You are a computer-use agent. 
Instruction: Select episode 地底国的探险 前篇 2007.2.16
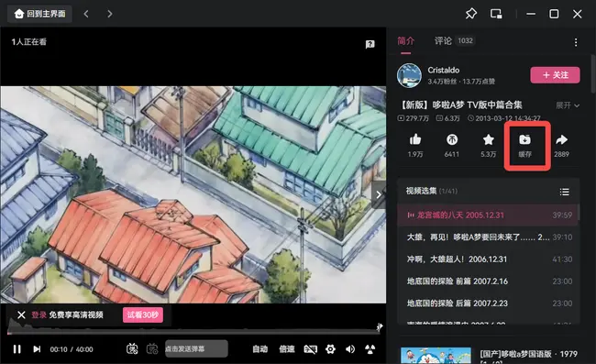coord(488,281)
